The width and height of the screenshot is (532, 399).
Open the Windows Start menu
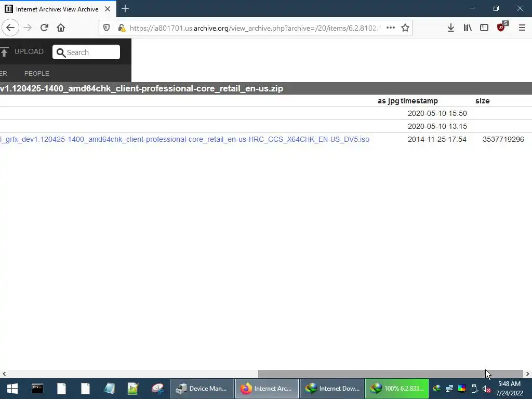coord(12,389)
